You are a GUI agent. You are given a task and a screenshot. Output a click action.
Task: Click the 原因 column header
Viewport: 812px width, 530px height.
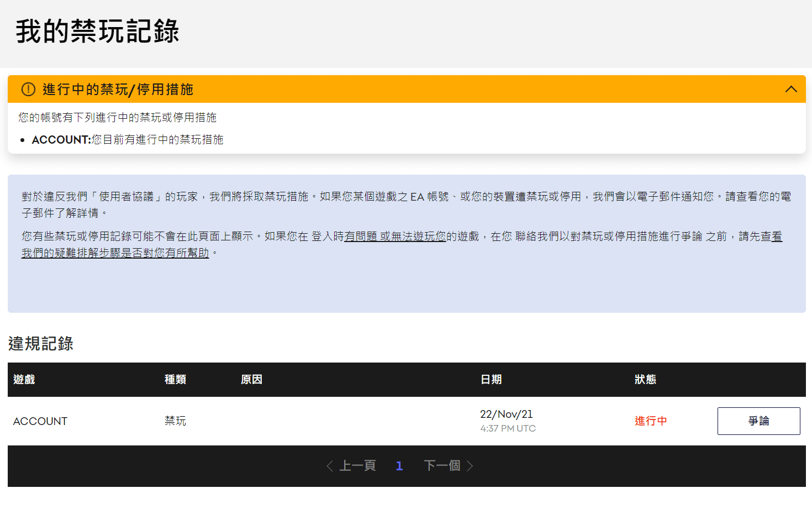point(251,380)
